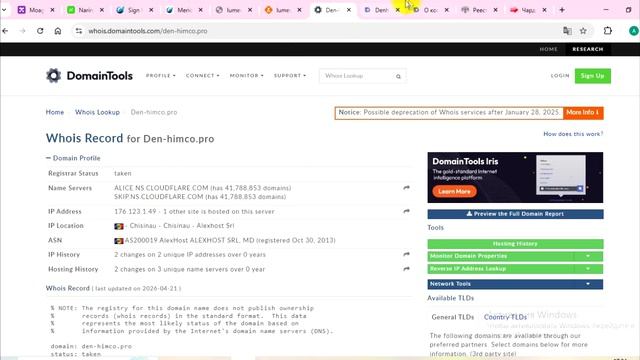Open the MONITOR dropdown menu
Viewport: 640px width, 360px height.
247,76
